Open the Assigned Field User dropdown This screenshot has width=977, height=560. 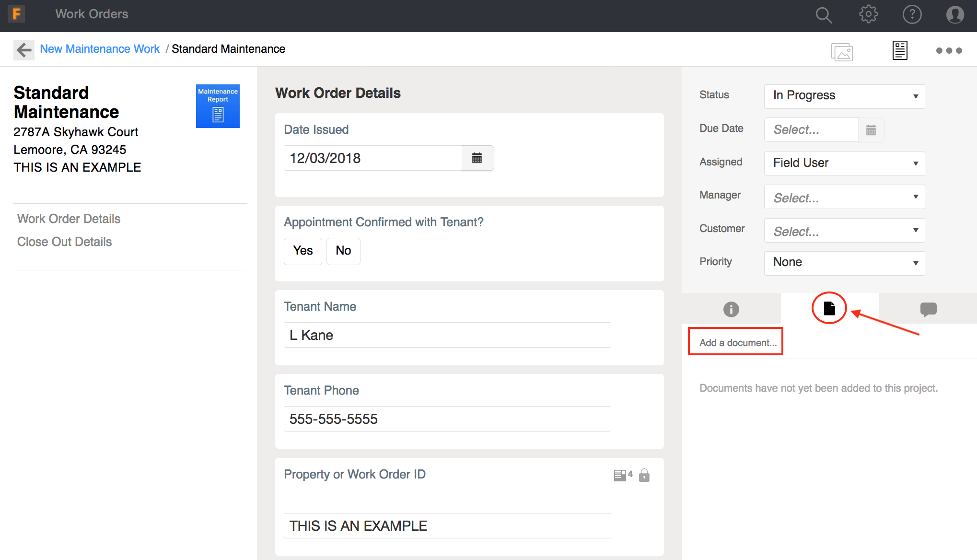(844, 163)
